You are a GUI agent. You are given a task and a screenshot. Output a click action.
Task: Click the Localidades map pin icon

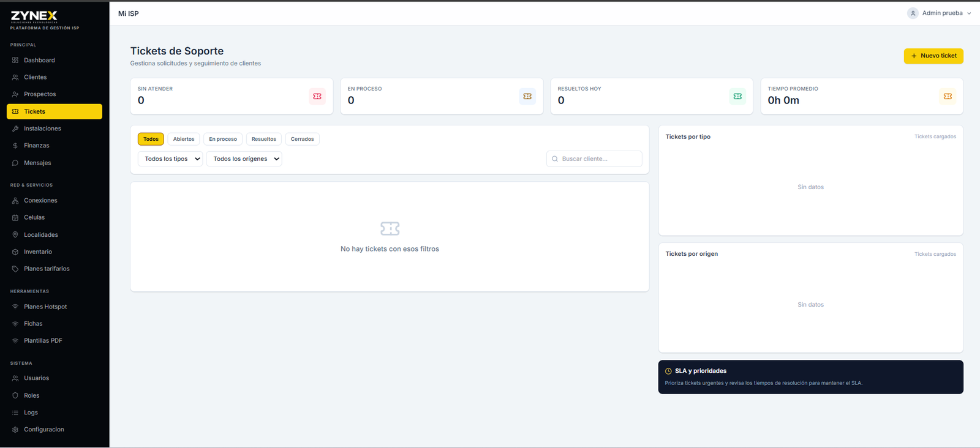point(15,235)
